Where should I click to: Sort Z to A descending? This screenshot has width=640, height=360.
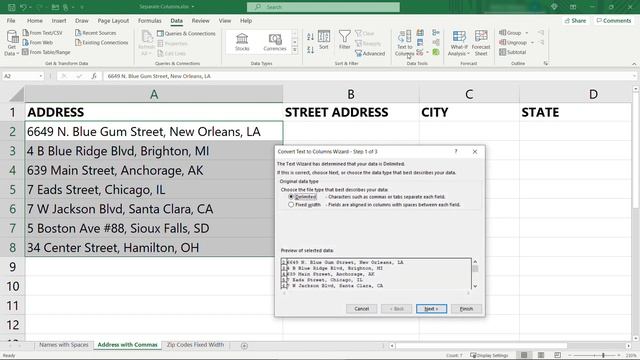click(310, 50)
